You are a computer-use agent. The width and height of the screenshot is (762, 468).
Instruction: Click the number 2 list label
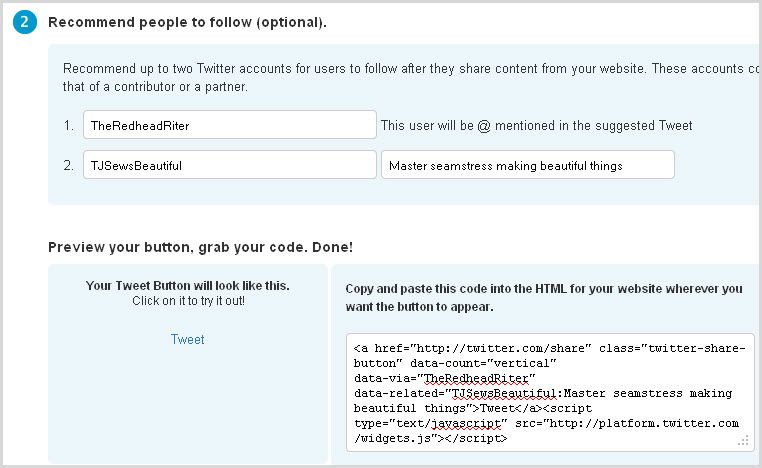tap(68, 165)
